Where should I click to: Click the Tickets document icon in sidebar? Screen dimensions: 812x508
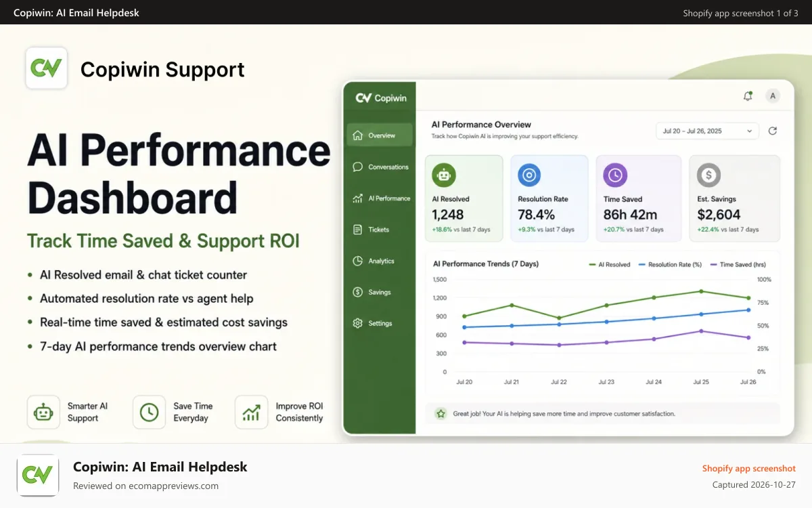pos(358,230)
